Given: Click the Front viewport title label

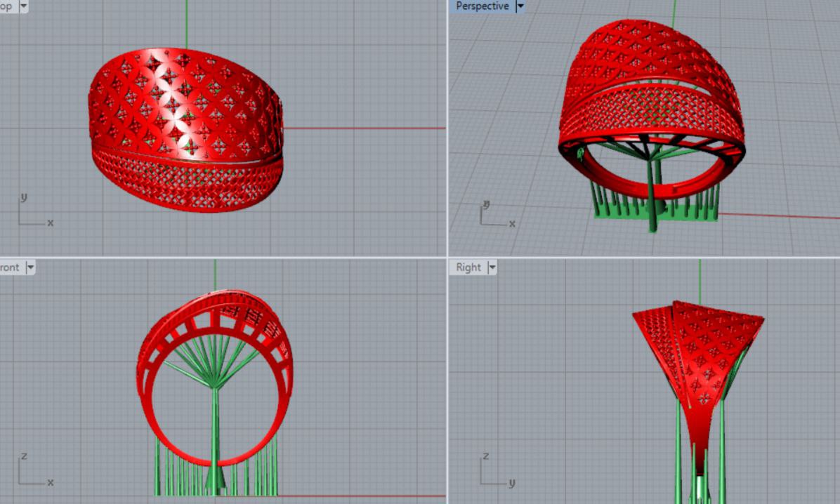Looking at the screenshot, I should tap(10, 267).
